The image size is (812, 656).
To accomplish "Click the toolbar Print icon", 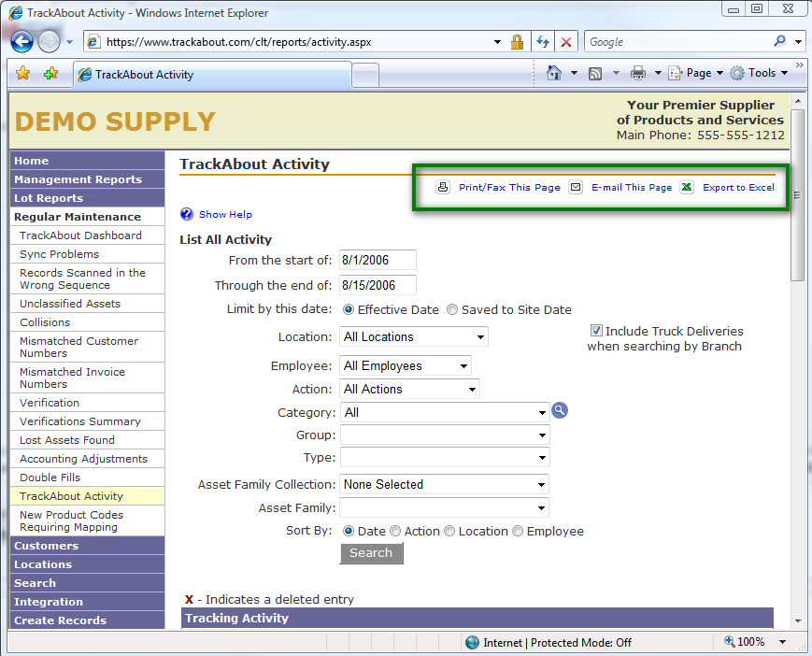I will pyautogui.click(x=638, y=74).
